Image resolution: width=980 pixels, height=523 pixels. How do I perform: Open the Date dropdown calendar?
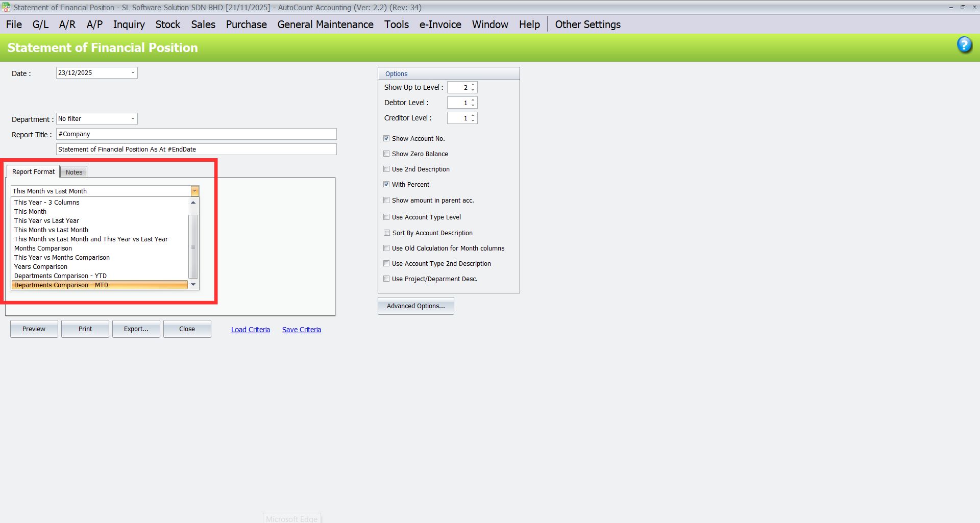click(133, 73)
